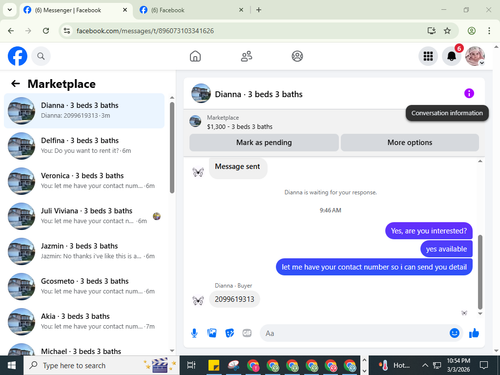Open Task View on the taskbar
Viewport: 500px width, 375px height.
(x=191, y=365)
